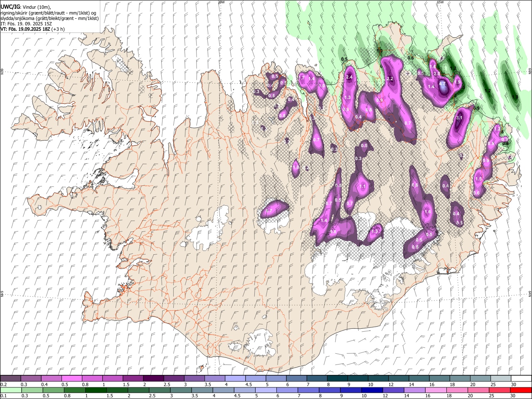Screen dimensions: 532x399
Task: Click the lilac rain legend swatch after 14
Action: [415, 390]
